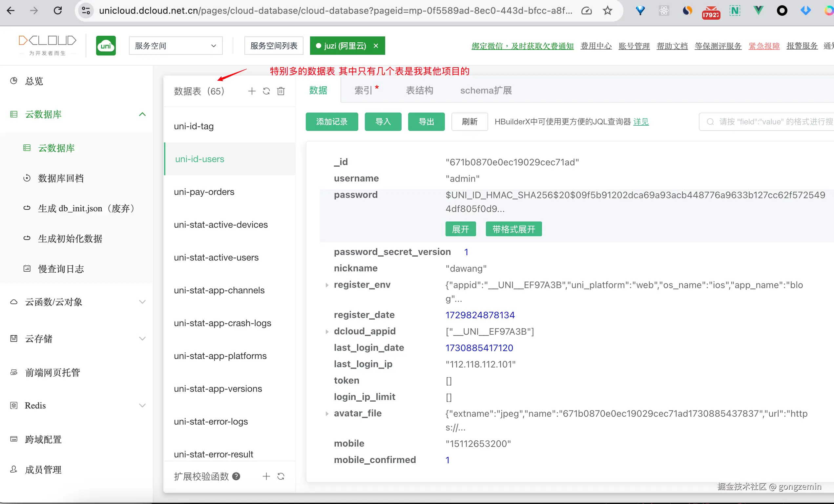Screen dimensions: 834x504
Task: Refresh the data table list
Action: pos(266,91)
